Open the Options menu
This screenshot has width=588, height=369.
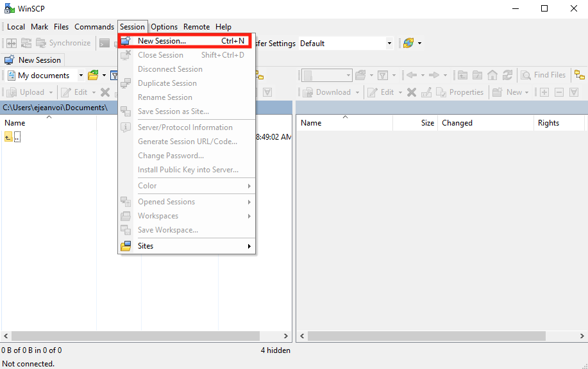(164, 27)
